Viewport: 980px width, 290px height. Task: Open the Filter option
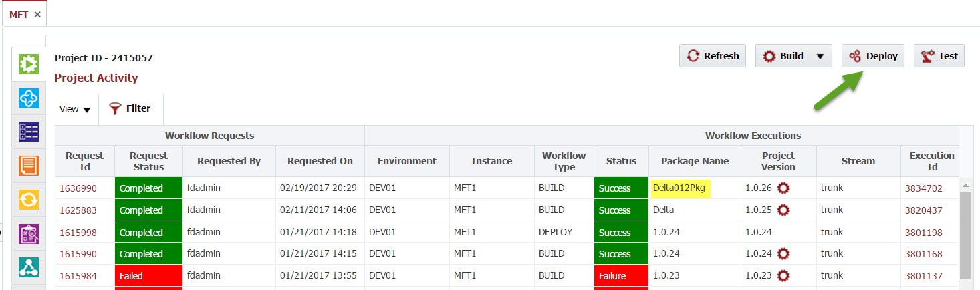(x=130, y=108)
